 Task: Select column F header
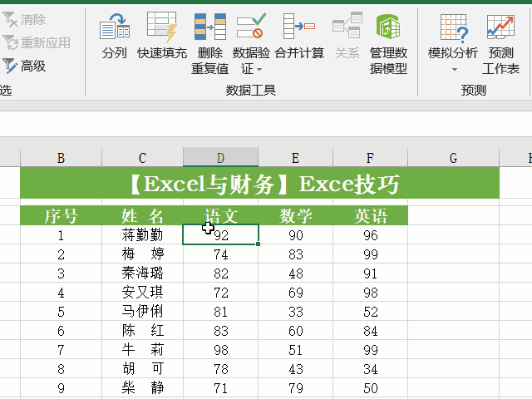[x=370, y=158]
